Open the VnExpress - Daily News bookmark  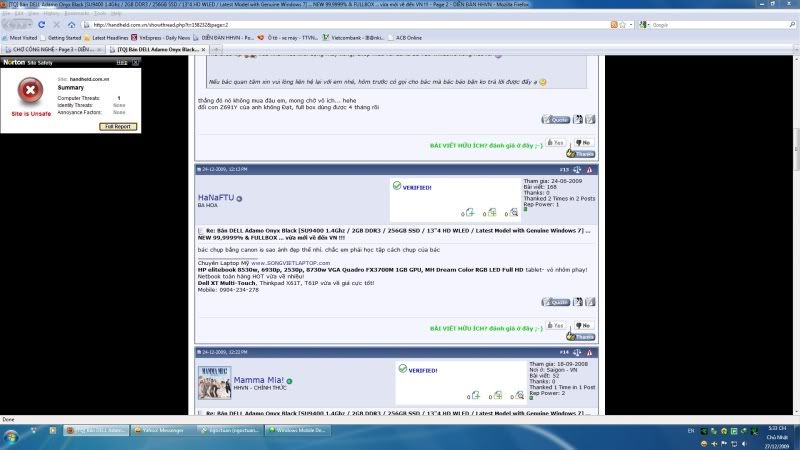pos(161,38)
